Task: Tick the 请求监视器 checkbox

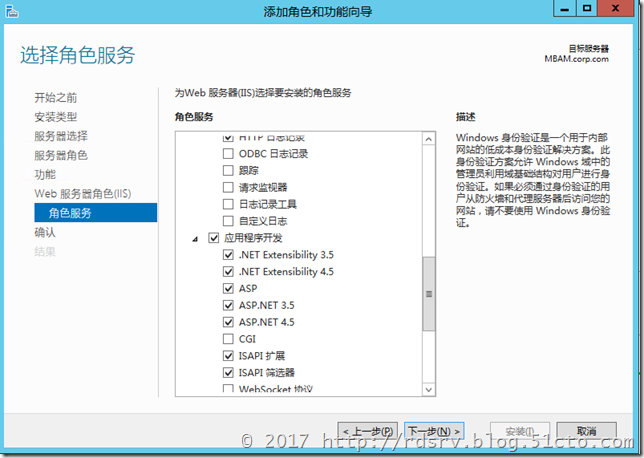Action: pyautogui.click(x=228, y=187)
